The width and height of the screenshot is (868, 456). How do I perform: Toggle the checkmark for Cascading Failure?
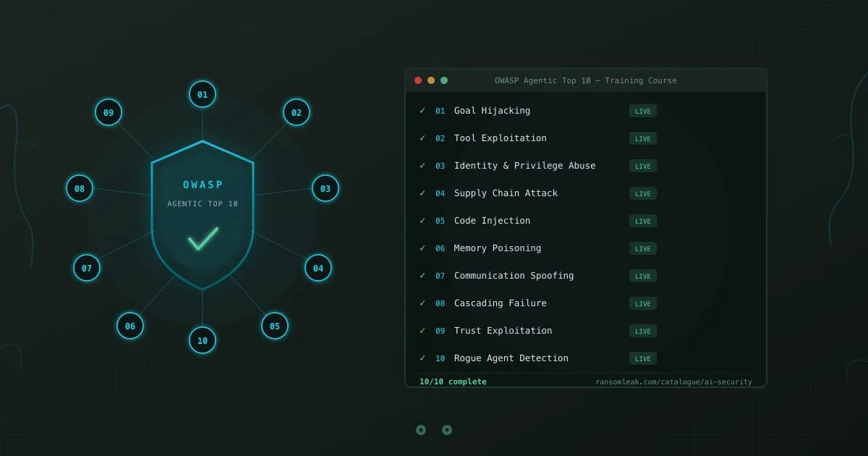tap(422, 303)
